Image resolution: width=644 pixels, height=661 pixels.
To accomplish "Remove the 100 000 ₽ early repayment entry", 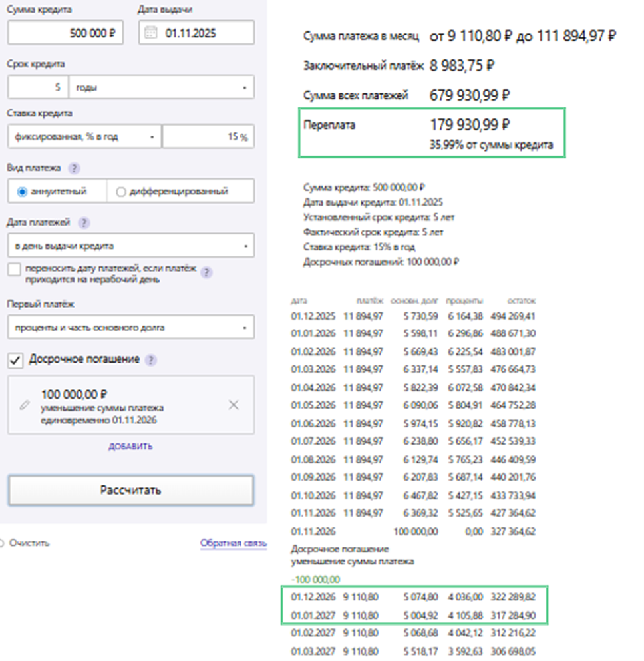I will point(234,405).
